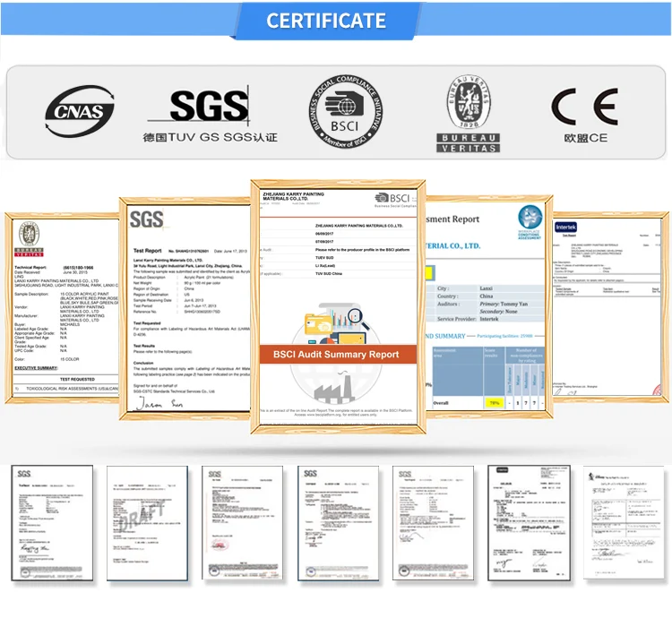
Task: Open the DRAFT watermarked document thumbnail
Action: pyautogui.click(x=148, y=523)
